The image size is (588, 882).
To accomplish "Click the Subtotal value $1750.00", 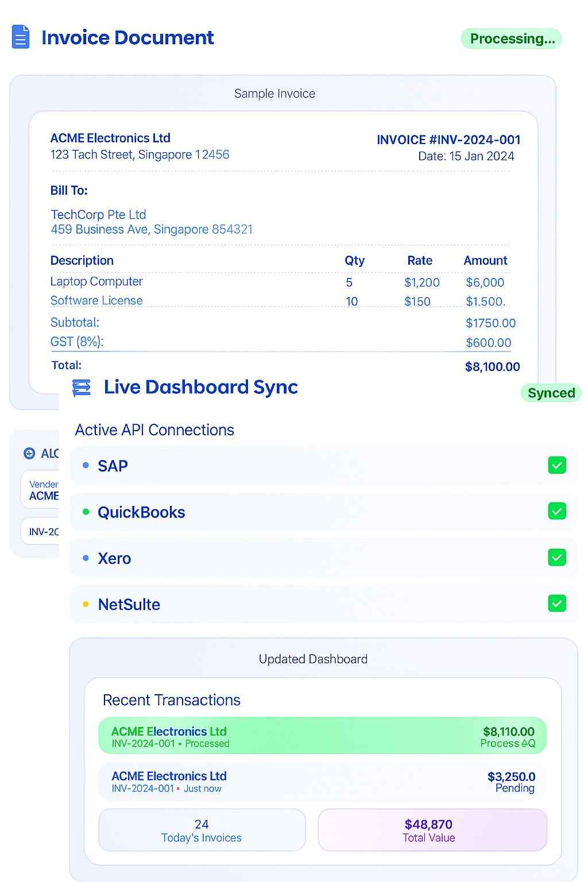I will coord(491,323).
